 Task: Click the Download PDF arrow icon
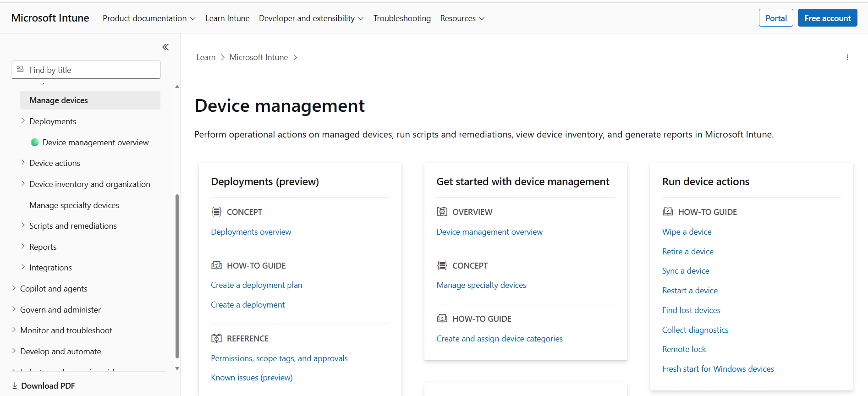(15, 385)
